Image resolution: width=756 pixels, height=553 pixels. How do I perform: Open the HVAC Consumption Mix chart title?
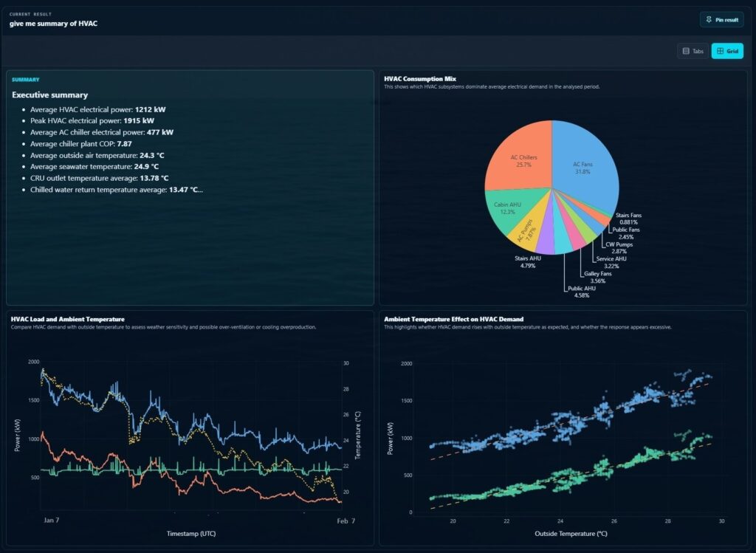point(420,78)
